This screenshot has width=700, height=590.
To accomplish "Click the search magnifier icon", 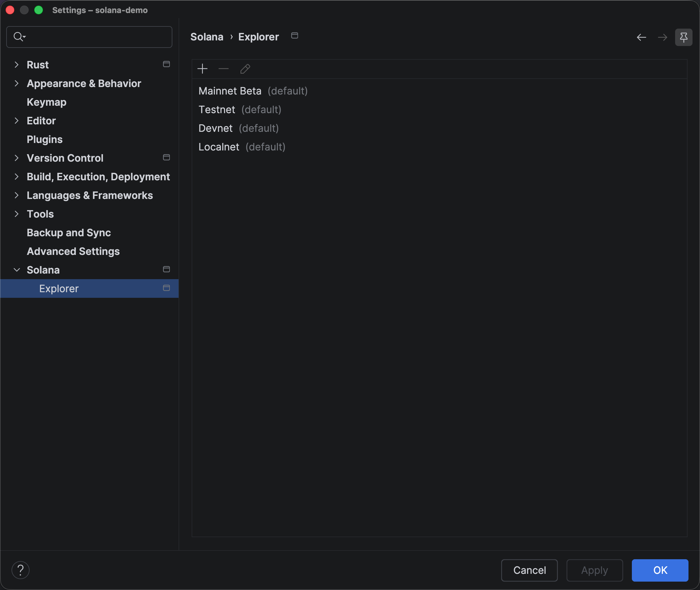I will tap(19, 36).
